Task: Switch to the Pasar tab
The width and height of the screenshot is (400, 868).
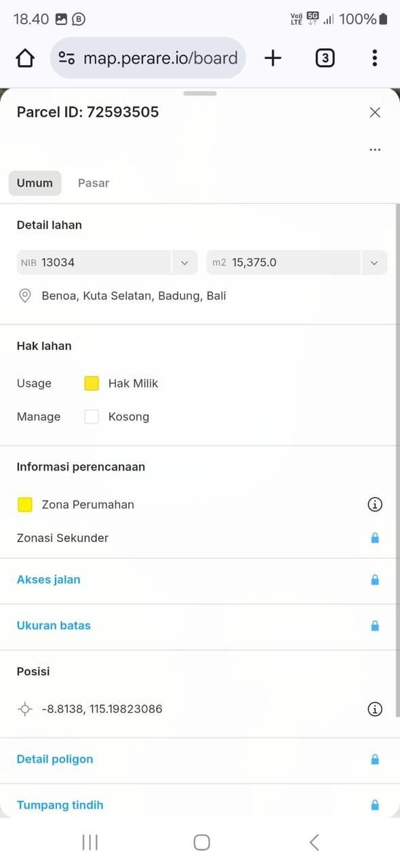Action: coord(94,183)
